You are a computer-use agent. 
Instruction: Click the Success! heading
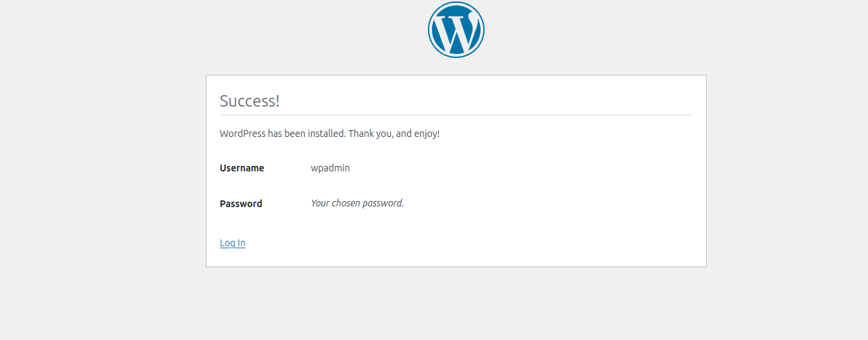click(249, 101)
